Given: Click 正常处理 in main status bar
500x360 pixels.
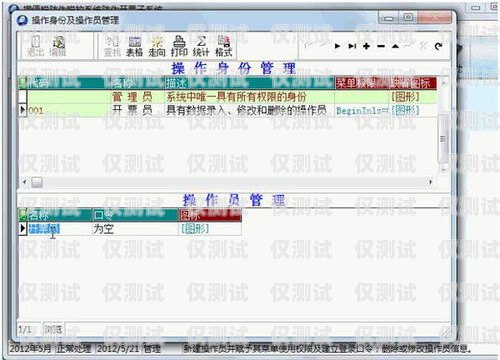Looking at the screenshot, I should [74, 349].
